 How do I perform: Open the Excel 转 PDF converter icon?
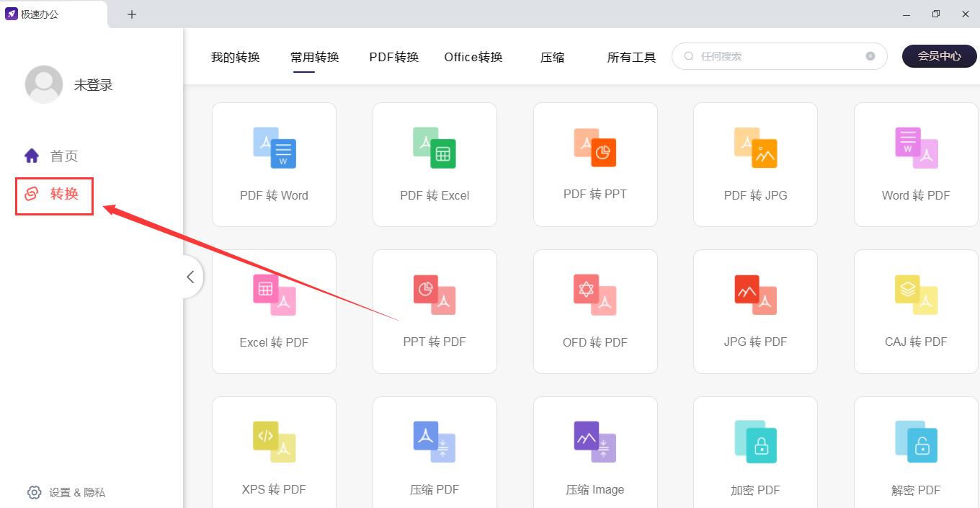click(275, 295)
